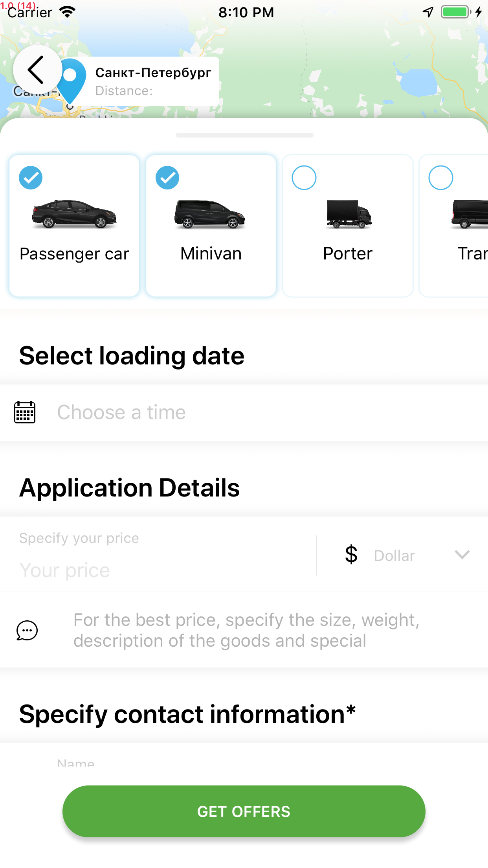Tap the Minivan vehicle image

pyautogui.click(x=210, y=214)
